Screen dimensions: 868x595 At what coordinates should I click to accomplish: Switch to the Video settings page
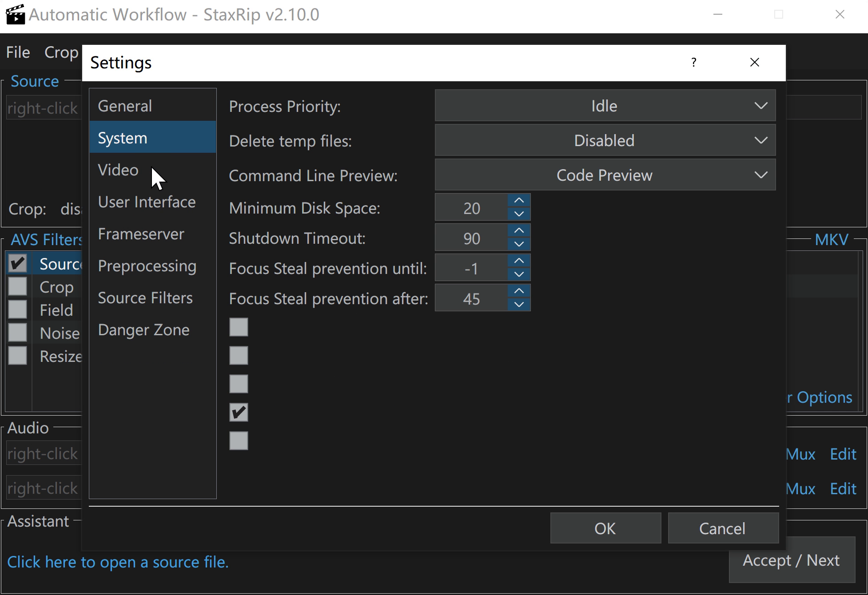point(118,170)
